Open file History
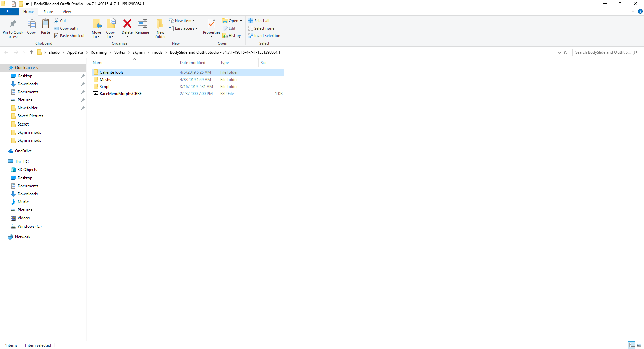This screenshot has height=349, width=644. point(232,36)
